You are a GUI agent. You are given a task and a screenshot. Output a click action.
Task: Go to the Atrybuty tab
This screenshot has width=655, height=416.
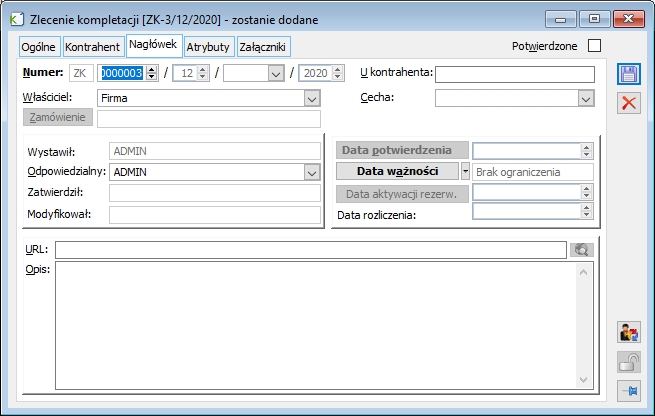(208, 47)
